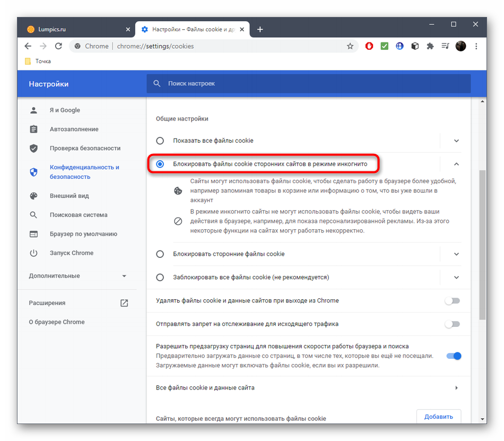Click the palette icon for Внешний вид
This screenshot has width=504, height=441.
click(33, 196)
